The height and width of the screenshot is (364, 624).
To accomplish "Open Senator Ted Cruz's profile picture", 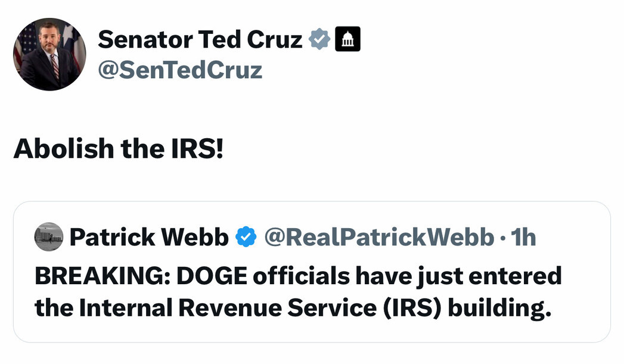I will pos(49,54).
